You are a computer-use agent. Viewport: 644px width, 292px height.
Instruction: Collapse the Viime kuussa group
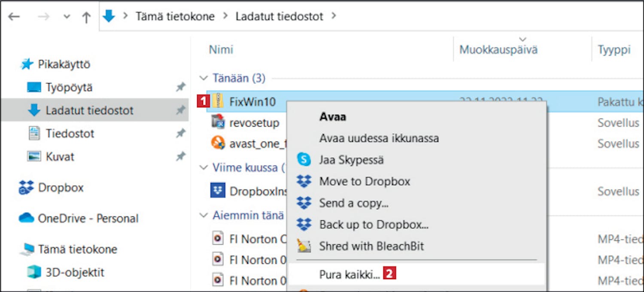click(x=204, y=167)
